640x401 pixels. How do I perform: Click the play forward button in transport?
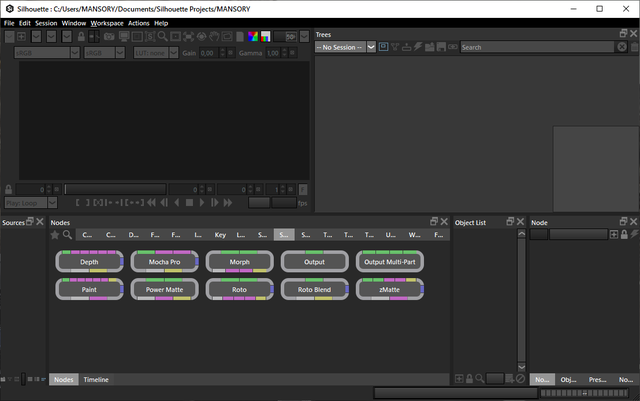click(x=202, y=203)
